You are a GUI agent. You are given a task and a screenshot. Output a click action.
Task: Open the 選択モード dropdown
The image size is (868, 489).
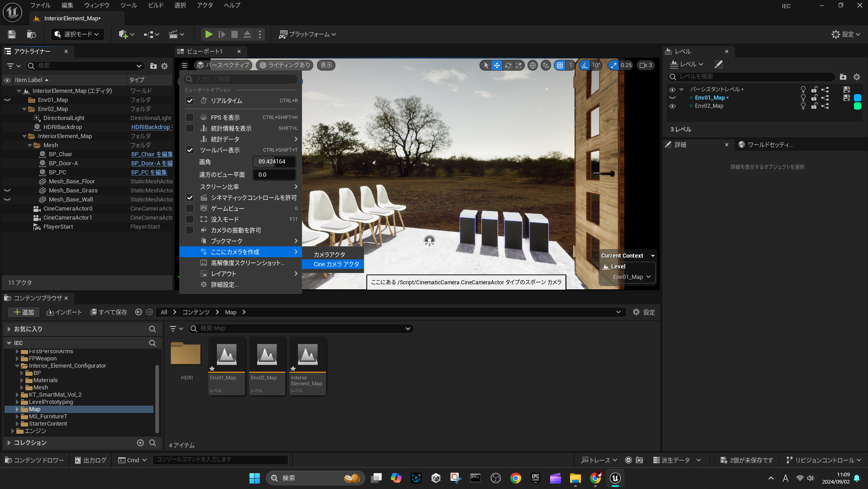coord(77,34)
